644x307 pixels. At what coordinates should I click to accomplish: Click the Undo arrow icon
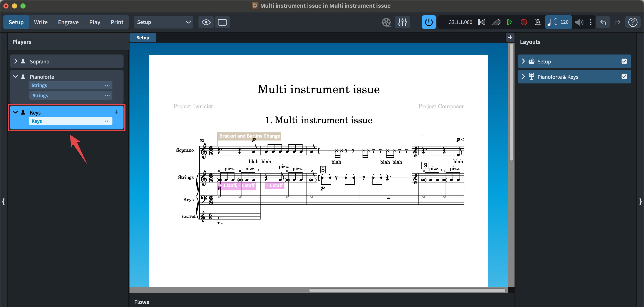pyautogui.click(x=603, y=22)
